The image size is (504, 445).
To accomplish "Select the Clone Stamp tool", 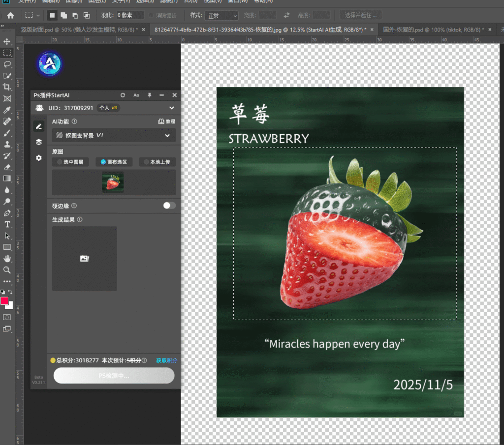I will click(7, 145).
